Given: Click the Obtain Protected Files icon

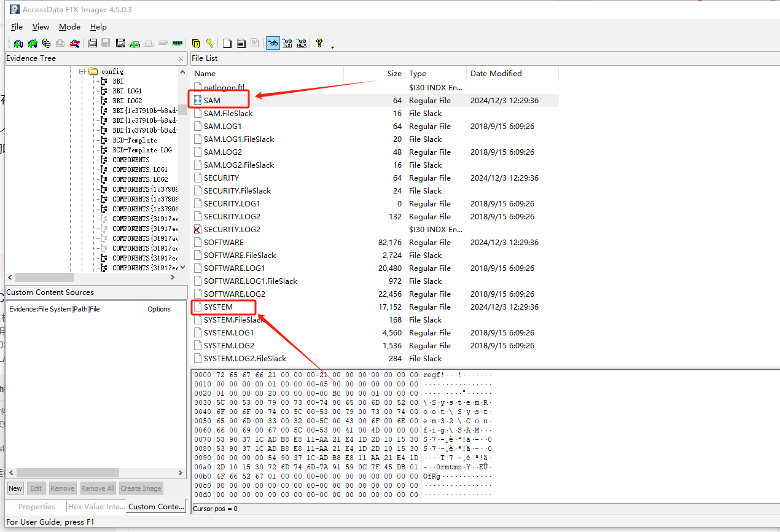Looking at the screenshot, I should point(196,43).
